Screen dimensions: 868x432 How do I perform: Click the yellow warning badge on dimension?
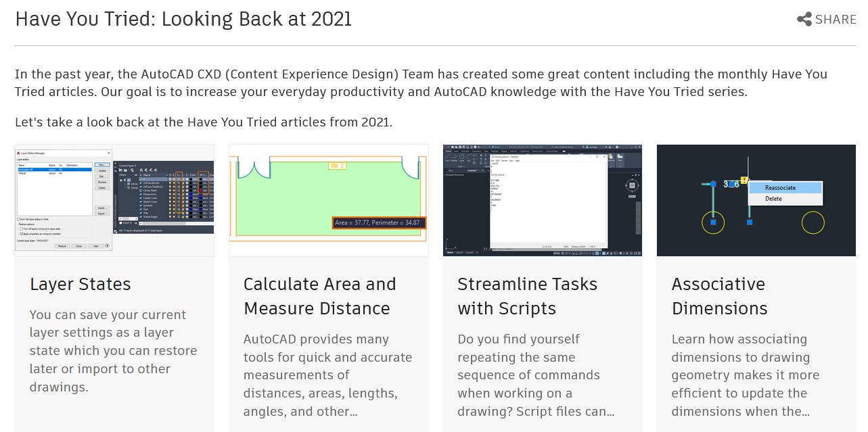[x=744, y=180]
